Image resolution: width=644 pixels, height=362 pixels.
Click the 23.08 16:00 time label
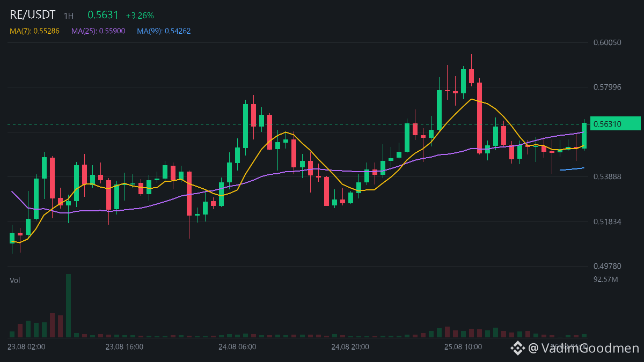point(124,347)
